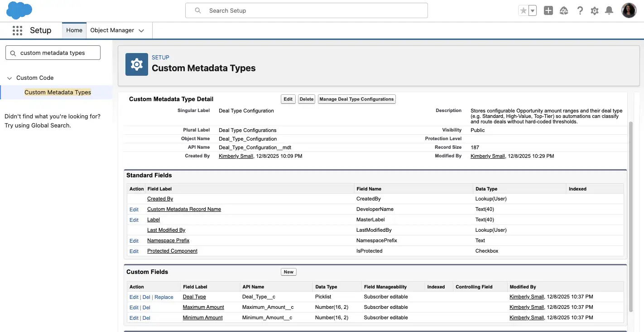Screen dimensions: 644x332
Task: Open Kimberly Small link in Deal Type row
Action: click(527, 297)
